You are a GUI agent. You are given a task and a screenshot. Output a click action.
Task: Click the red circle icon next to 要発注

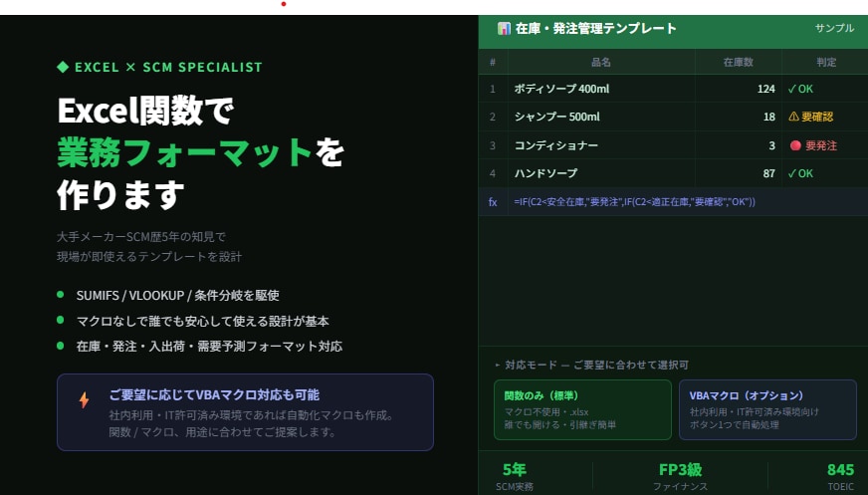(x=795, y=145)
